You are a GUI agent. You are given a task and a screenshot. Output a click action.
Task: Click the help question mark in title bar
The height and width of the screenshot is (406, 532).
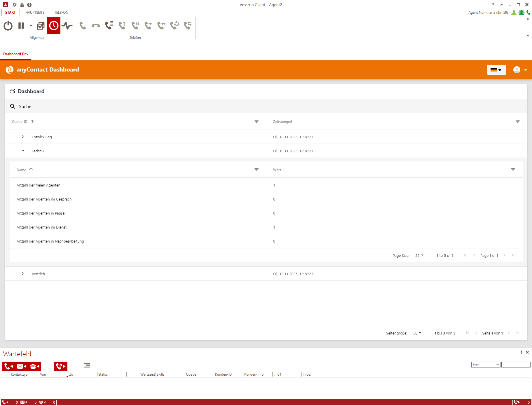click(493, 5)
